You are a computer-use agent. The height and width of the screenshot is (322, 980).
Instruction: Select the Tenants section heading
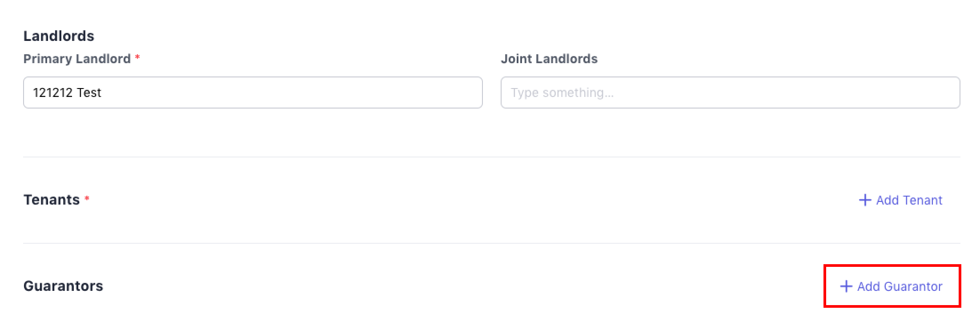(52, 200)
